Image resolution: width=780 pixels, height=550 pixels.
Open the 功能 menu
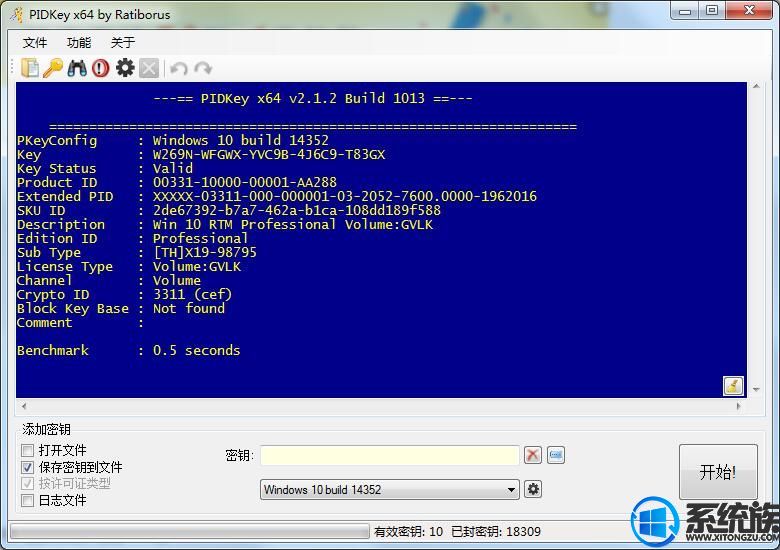pyautogui.click(x=79, y=43)
